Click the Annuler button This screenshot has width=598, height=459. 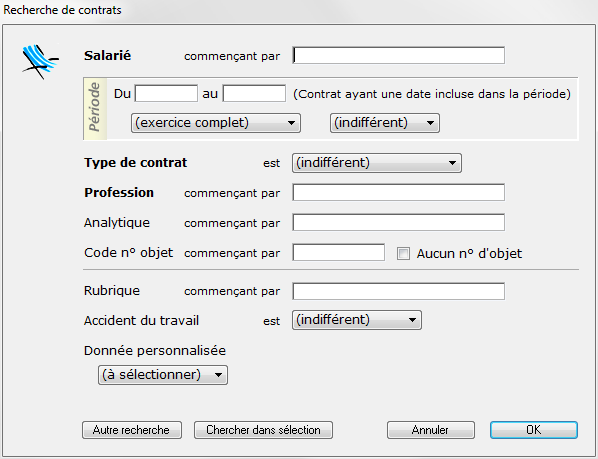[431, 430]
